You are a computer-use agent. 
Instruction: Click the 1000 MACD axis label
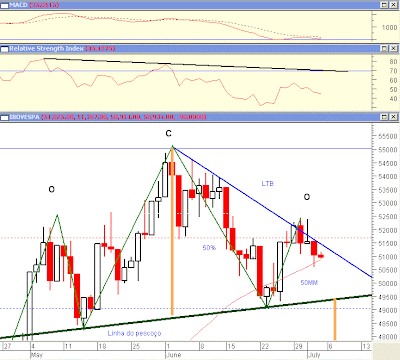[x=389, y=27]
